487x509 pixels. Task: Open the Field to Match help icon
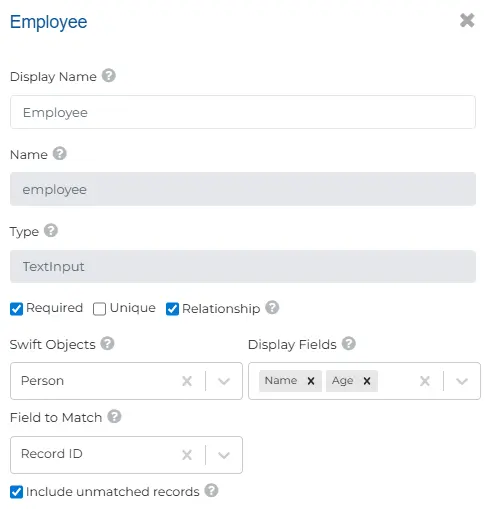click(x=114, y=416)
